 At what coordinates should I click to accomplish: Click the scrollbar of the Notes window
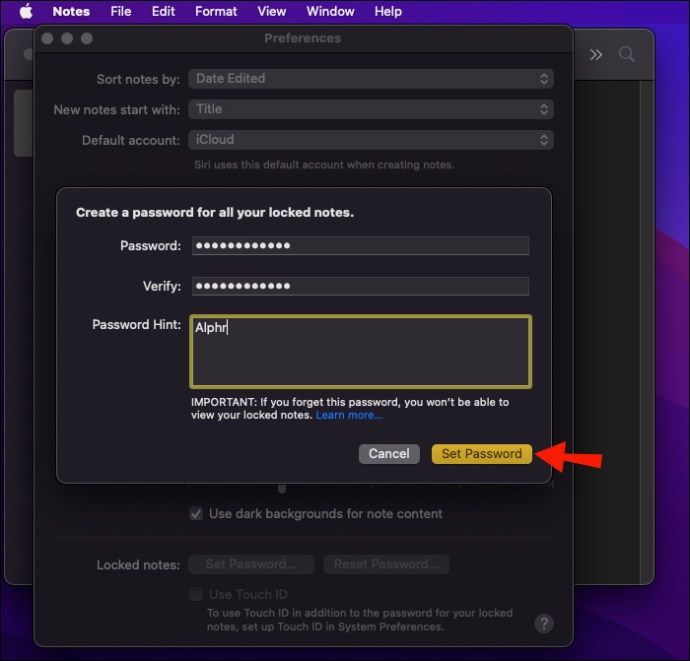pos(646,332)
